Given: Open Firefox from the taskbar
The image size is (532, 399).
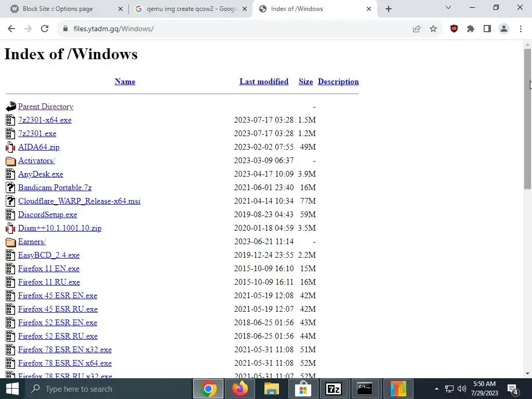Looking at the screenshot, I should pyautogui.click(x=240, y=389).
